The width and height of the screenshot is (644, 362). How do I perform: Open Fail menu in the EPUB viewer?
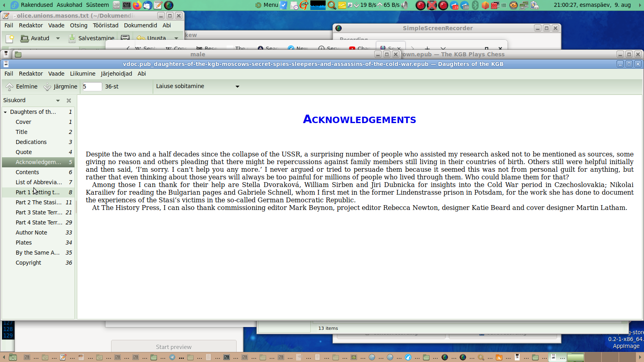(9, 74)
